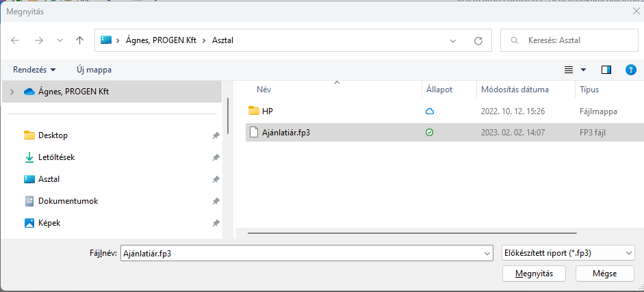Click the view layout list icon
The height and width of the screenshot is (292, 644).
pyautogui.click(x=568, y=70)
